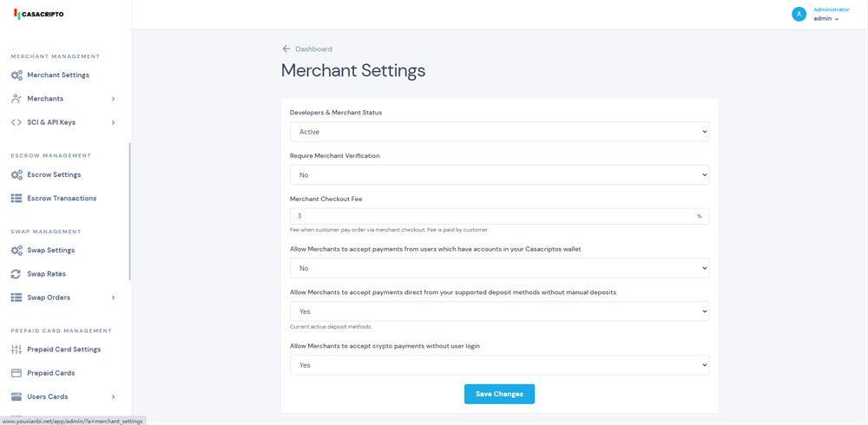Open the admin account dropdown

tap(826, 18)
